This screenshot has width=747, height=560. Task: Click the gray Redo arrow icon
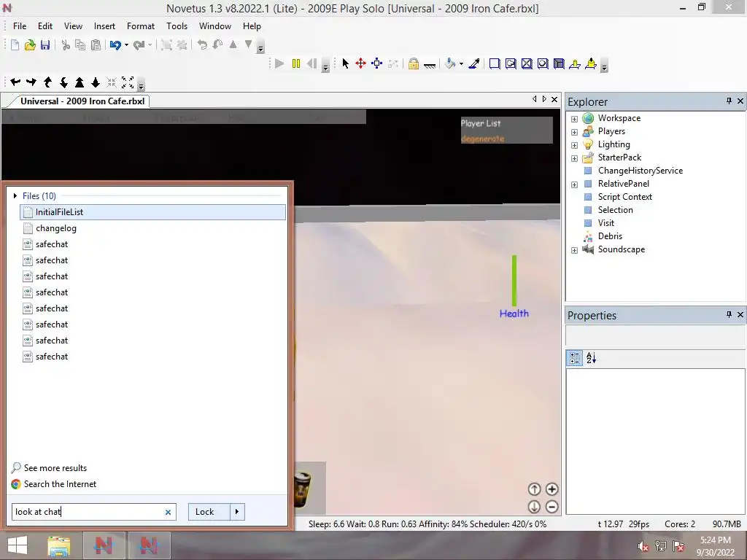coord(139,45)
